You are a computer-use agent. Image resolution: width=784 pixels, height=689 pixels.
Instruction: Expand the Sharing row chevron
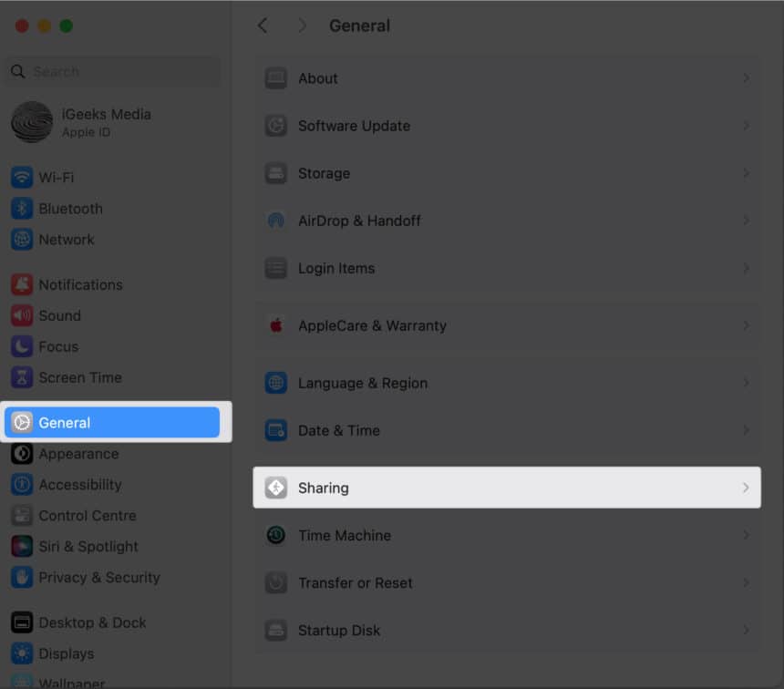tap(746, 488)
